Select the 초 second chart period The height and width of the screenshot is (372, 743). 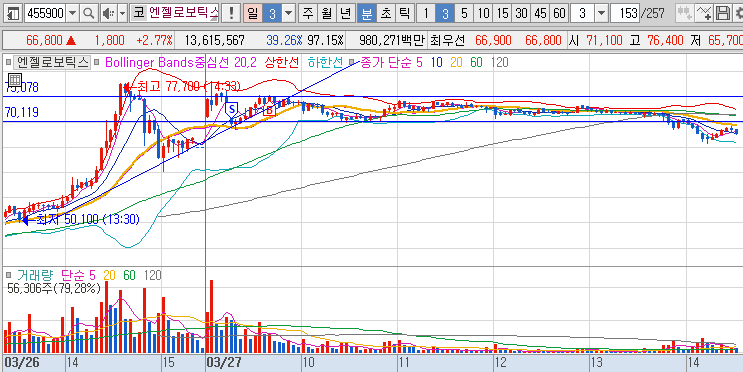[385, 13]
